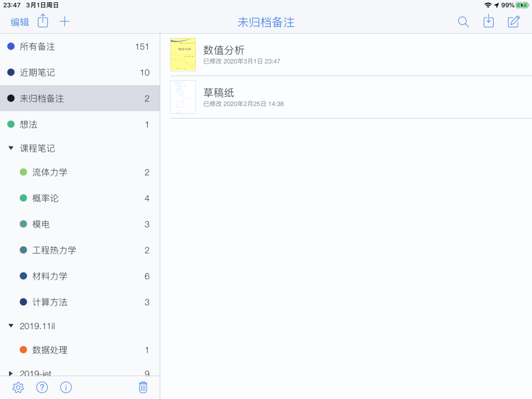Image resolution: width=532 pixels, height=399 pixels.
Task: Create a new note with compose icon
Action: [x=514, y=22]
